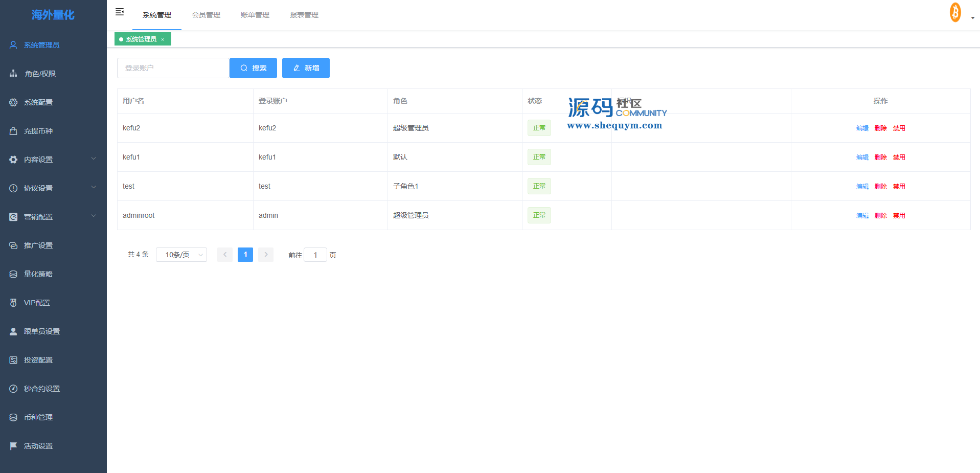Viewport: 980px width, 473px height.
Task: Focus the 登录账户 search input field
Action: [173, 68]
